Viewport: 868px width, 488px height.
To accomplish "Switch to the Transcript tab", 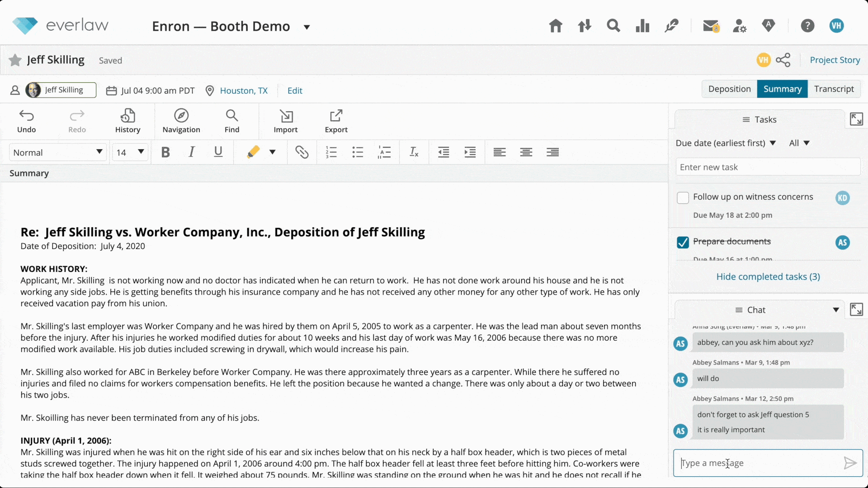I will tap(834, 89).
